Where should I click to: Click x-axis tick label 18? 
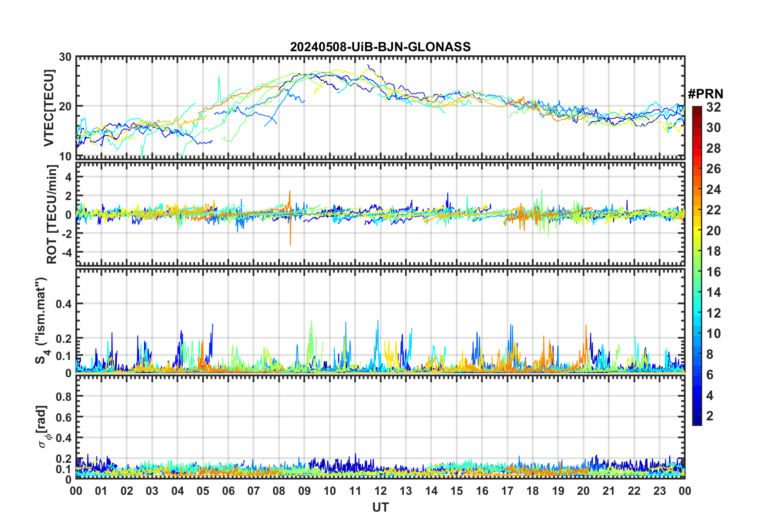tap(533, 491)
